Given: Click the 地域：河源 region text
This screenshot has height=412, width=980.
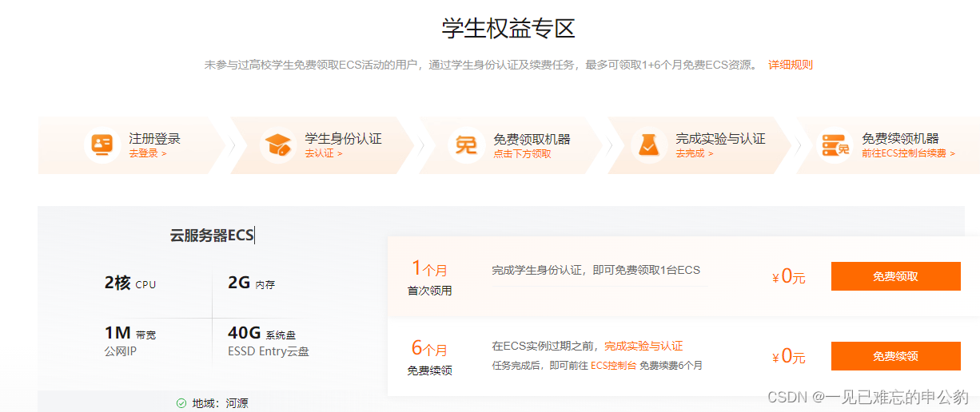Looking at the screenshot, I should [221, 403].
